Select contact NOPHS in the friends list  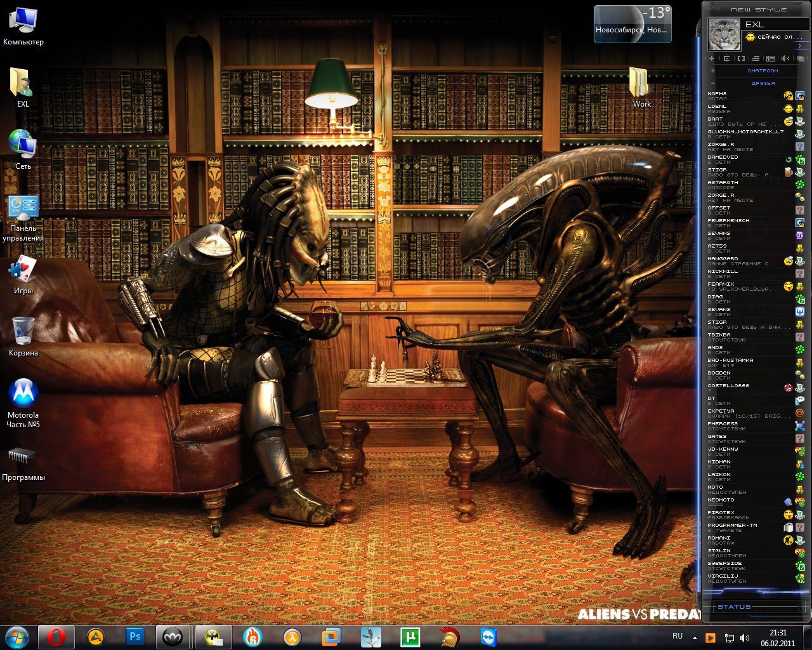coord(756,96)
